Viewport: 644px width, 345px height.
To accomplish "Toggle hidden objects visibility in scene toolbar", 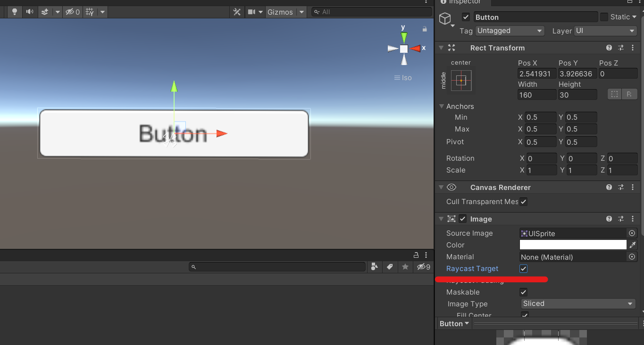I will pos(73,12).
